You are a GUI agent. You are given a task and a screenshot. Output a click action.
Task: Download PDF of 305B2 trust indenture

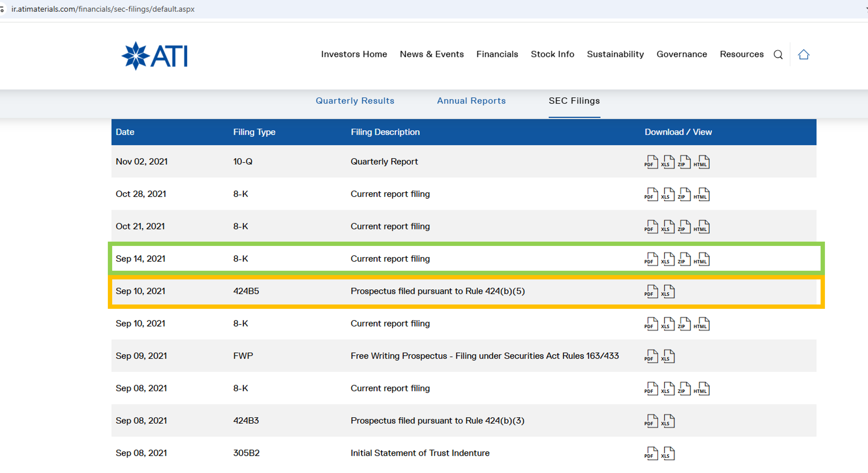point(651,453)
